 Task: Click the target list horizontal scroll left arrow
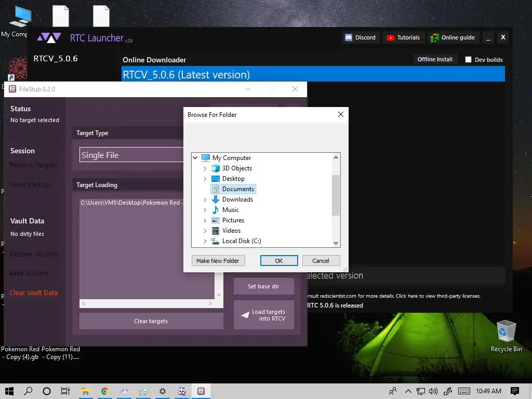(x=84, y=303)
